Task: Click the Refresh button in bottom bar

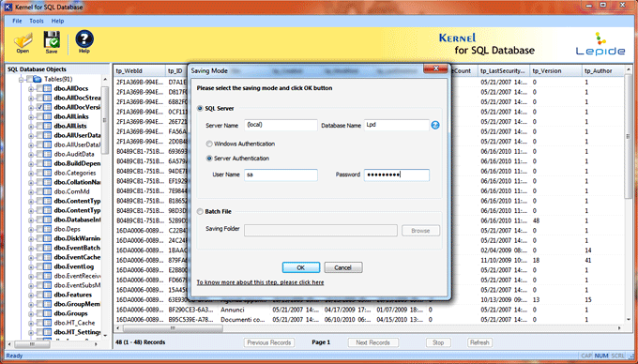Action: point(479,342)
